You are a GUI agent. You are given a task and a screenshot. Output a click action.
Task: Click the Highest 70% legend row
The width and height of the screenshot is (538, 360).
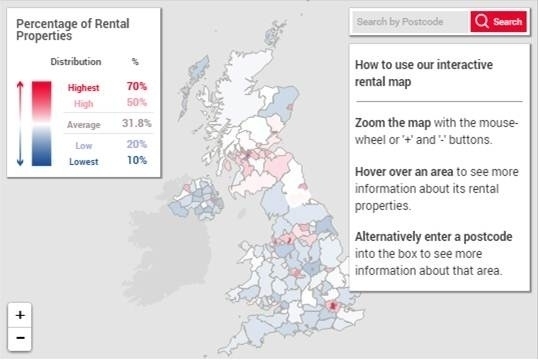click(107, 87)
